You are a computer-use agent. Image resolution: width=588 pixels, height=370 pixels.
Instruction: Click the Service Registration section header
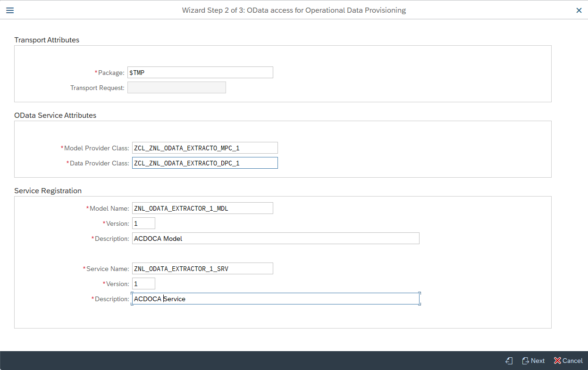tap(48, 190)
